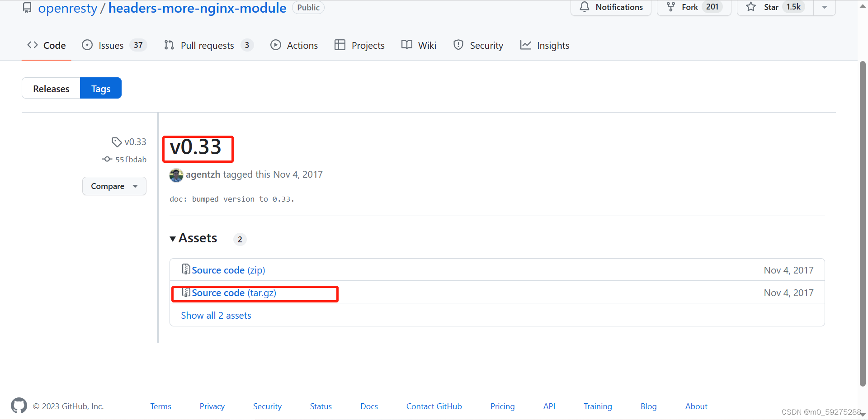Click the zip file icon beside Source code (zip)
Viewport: 868px width, 420px height.
pos(185,269)
